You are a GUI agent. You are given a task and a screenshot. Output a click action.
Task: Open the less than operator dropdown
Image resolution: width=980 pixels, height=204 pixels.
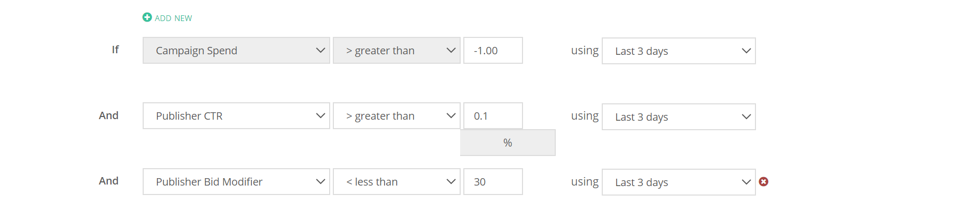pyautogui.click(x=397, y=182)
